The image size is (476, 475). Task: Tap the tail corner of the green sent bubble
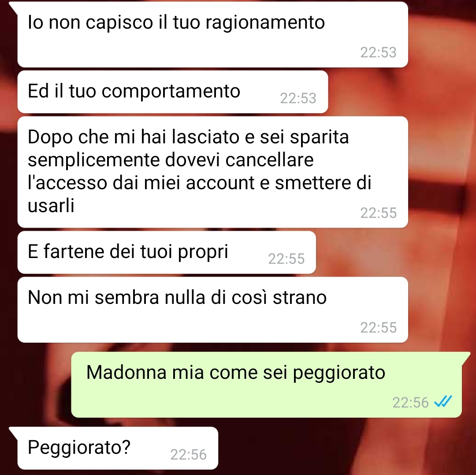click(466, 357)
